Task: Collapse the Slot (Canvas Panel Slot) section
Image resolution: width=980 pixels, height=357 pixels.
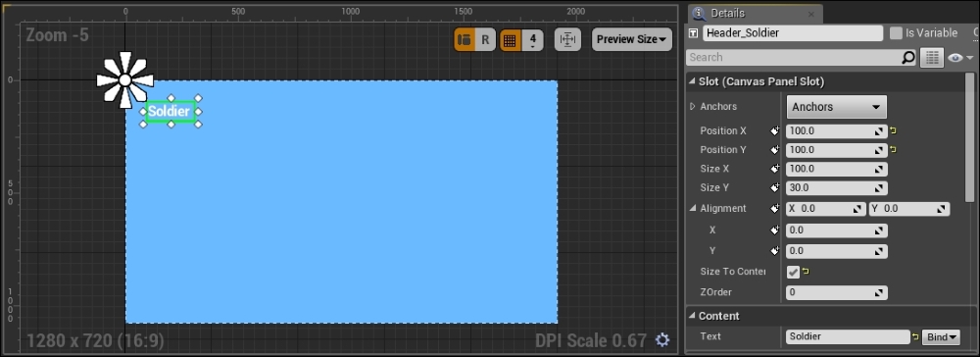Action: 693,82
